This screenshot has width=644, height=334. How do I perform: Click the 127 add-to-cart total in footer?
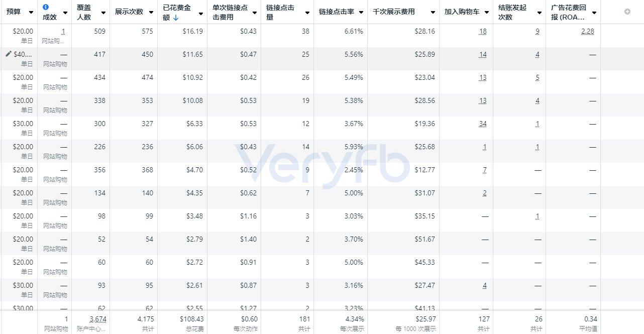pos(484,319)
